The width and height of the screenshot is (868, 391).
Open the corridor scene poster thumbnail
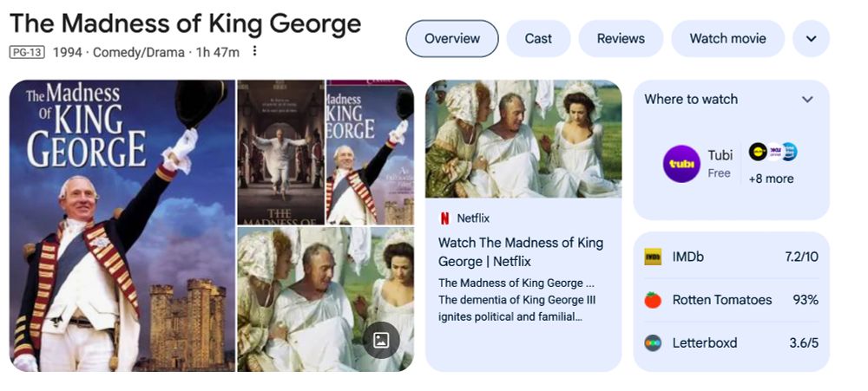[280, 152]
